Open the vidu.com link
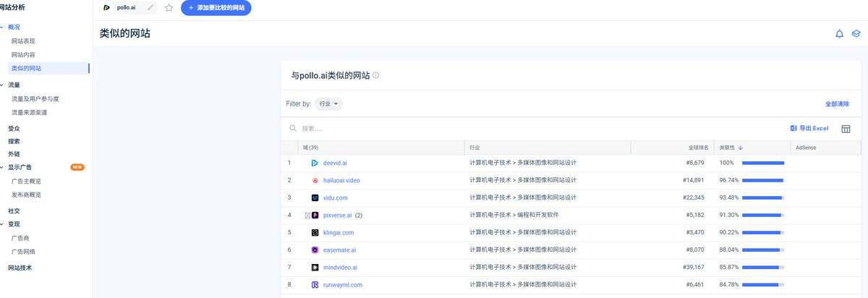 click(x=336, y=197)
